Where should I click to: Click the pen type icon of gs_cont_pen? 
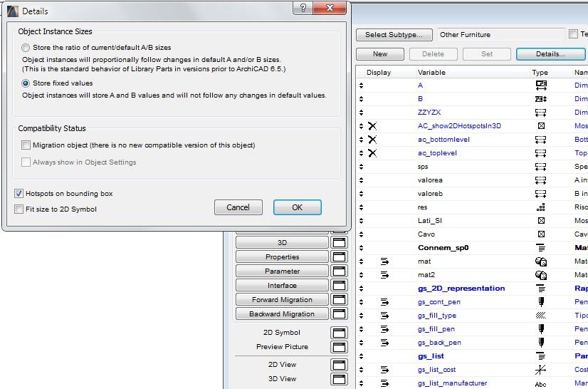click(x=541, y=302)
